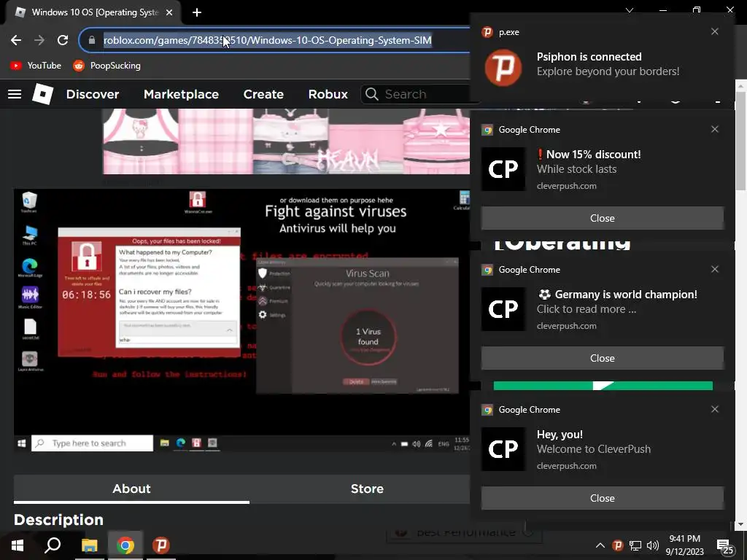
Task: Click the padlock site info icon
Action: (x=92, y=41)
